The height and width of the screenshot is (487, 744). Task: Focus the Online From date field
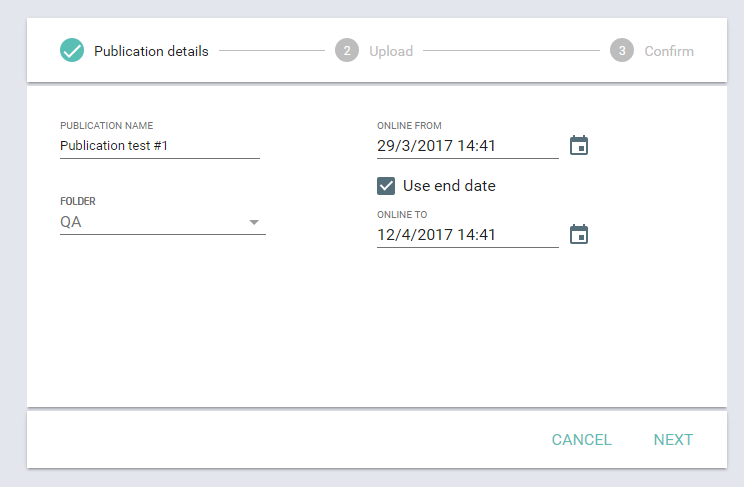(468, 146)
